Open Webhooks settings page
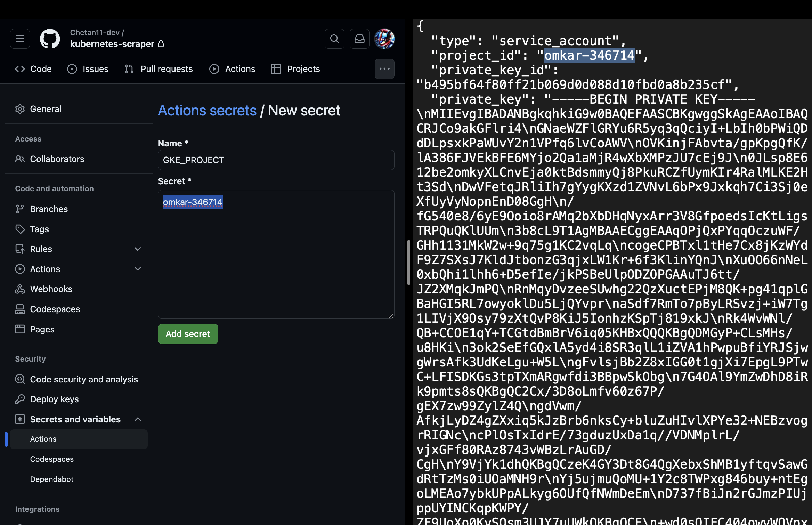The height and width of the screenshot is (525, 812). point(51,289)
